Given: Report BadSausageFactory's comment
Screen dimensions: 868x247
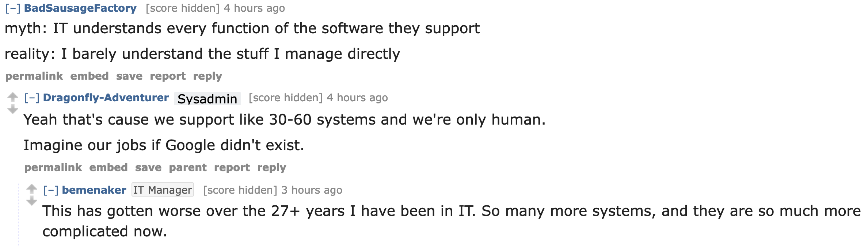Looking at the screenshot, I should coord(168,76).
